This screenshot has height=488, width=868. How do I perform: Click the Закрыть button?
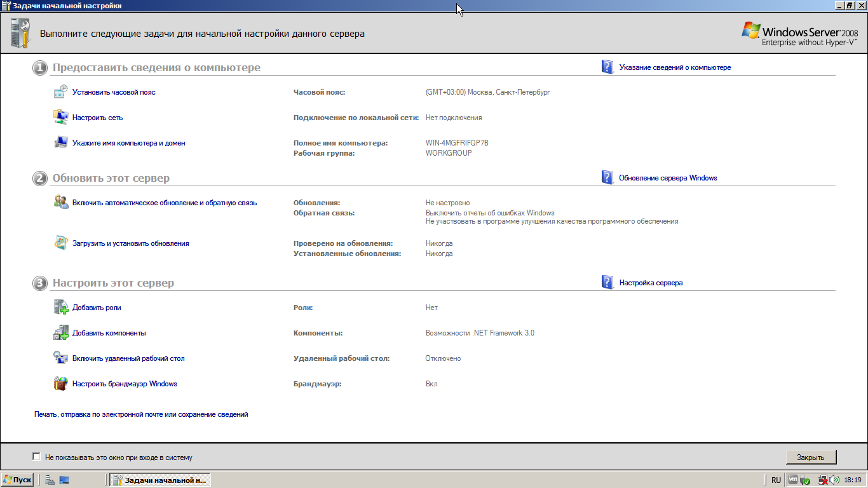pyautogui.click(x=811, y=457)
